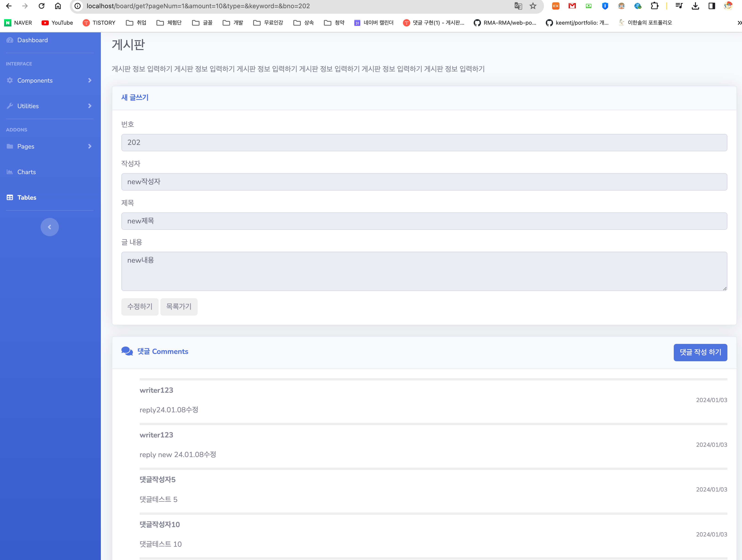742x560 pixels.
Task: Click the browser reload icon
Action: [42, 6]
